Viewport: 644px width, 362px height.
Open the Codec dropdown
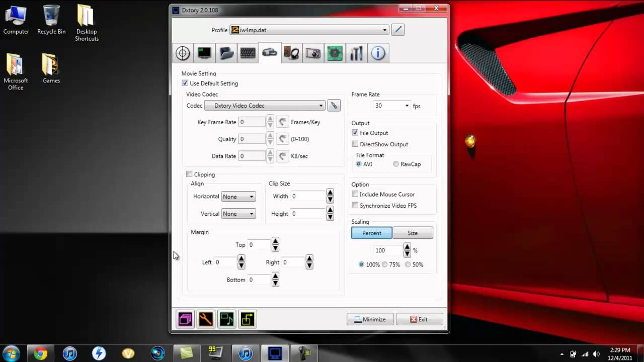[x=321, y=106]
